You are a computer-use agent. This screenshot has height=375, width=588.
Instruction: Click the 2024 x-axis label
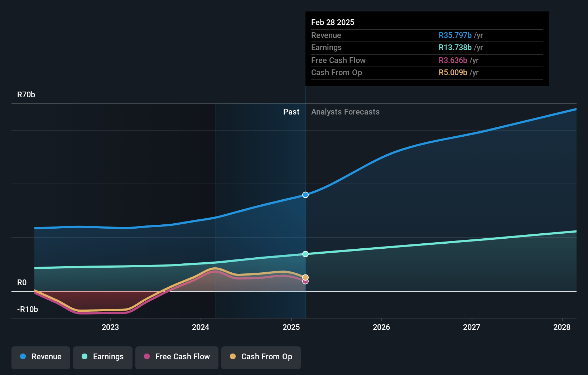point(201,327)
